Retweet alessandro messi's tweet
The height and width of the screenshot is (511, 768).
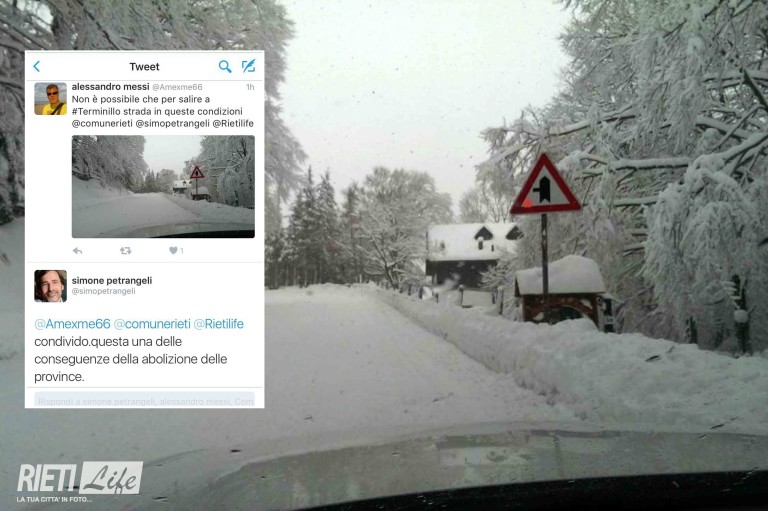tap(126, 251)
